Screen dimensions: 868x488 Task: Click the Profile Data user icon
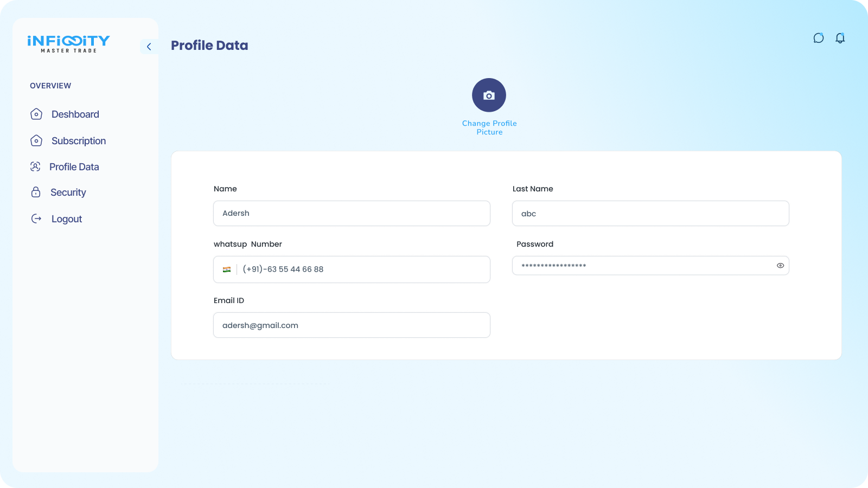[x=35, y=166]
